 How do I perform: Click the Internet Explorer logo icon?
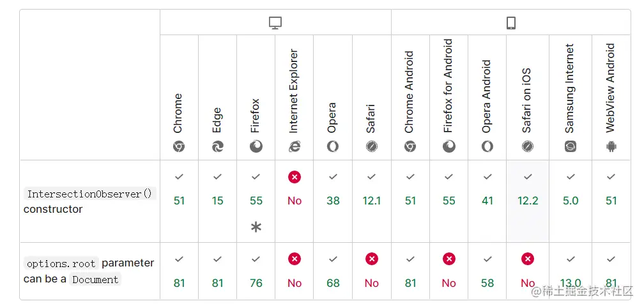(295, 146)
